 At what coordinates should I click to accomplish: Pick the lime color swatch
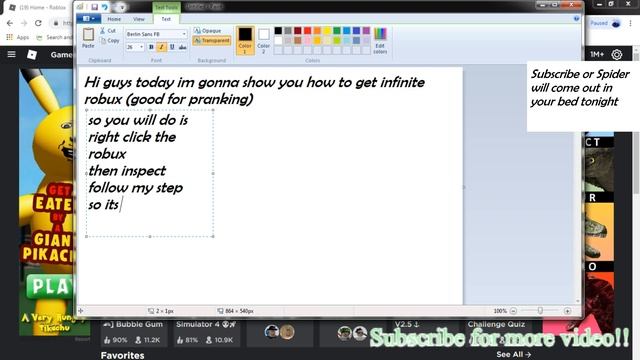pos(337,40)
